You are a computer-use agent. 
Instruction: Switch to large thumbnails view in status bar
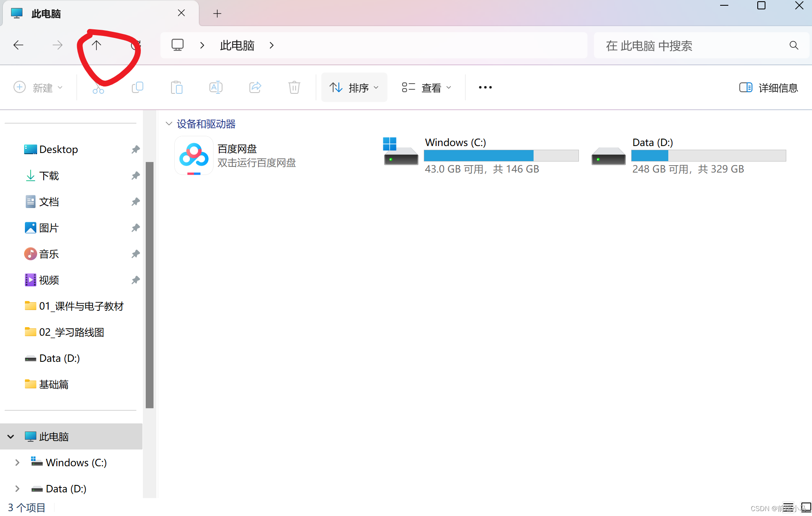[806, 507]
